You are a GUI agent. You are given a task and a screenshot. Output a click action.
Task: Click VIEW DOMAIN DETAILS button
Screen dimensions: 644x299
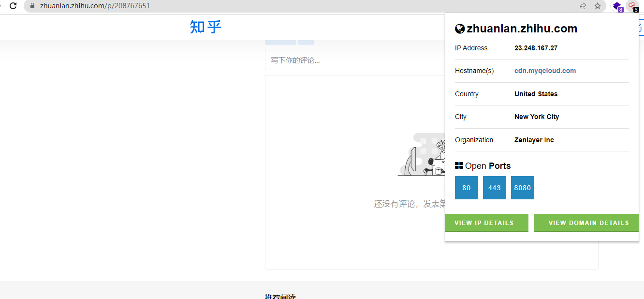[x=586, y=223]
